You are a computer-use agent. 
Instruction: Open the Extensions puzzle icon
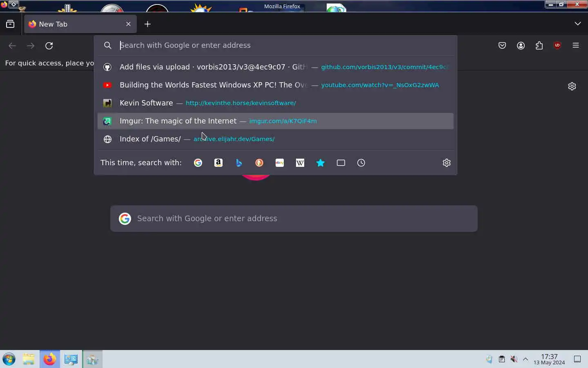pyautogui.click(x=539, y=46)
